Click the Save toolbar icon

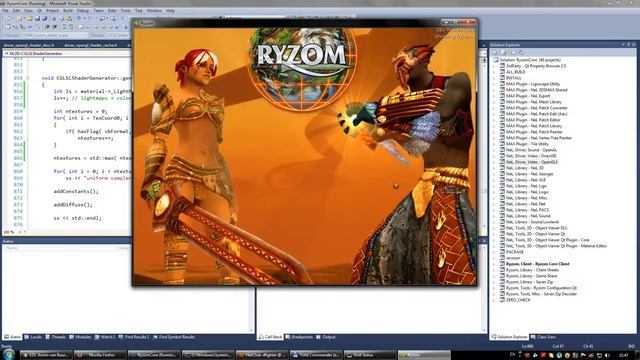37,19
